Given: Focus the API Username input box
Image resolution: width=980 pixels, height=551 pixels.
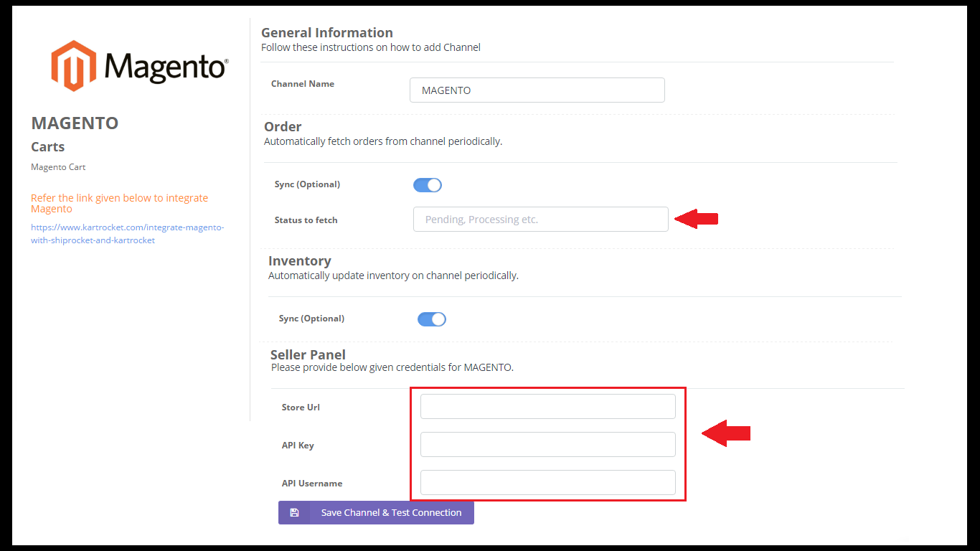Looking at the screenshot, I should click(x=547, y=483).
